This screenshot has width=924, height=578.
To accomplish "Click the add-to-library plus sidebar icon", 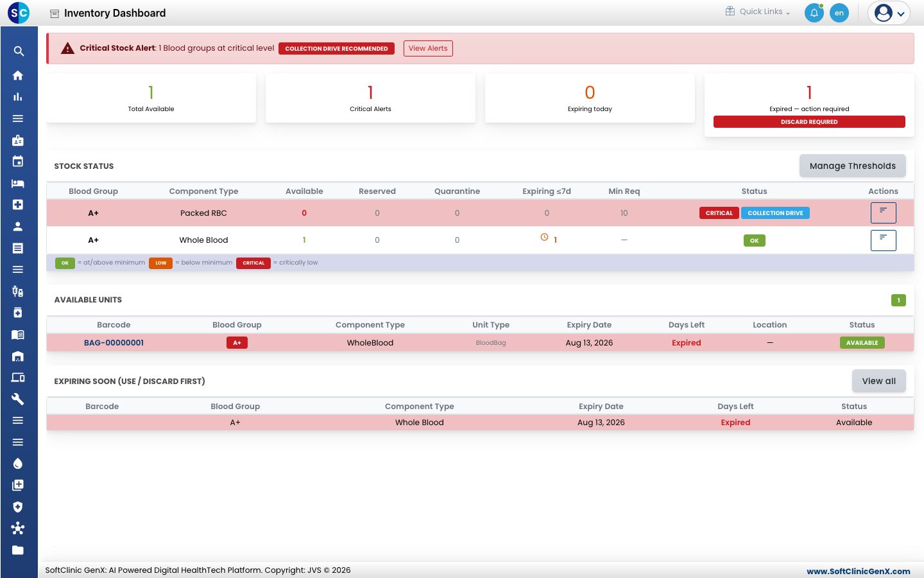I will [18, 485].
